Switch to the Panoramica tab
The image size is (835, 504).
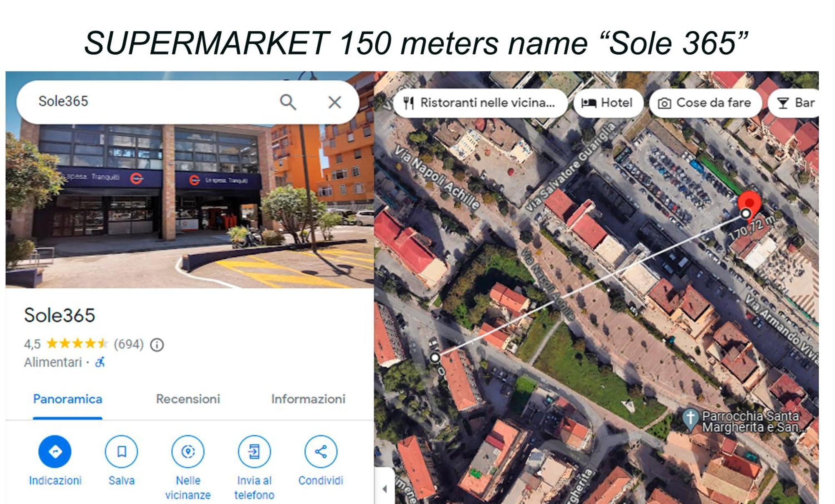(68, 399)
